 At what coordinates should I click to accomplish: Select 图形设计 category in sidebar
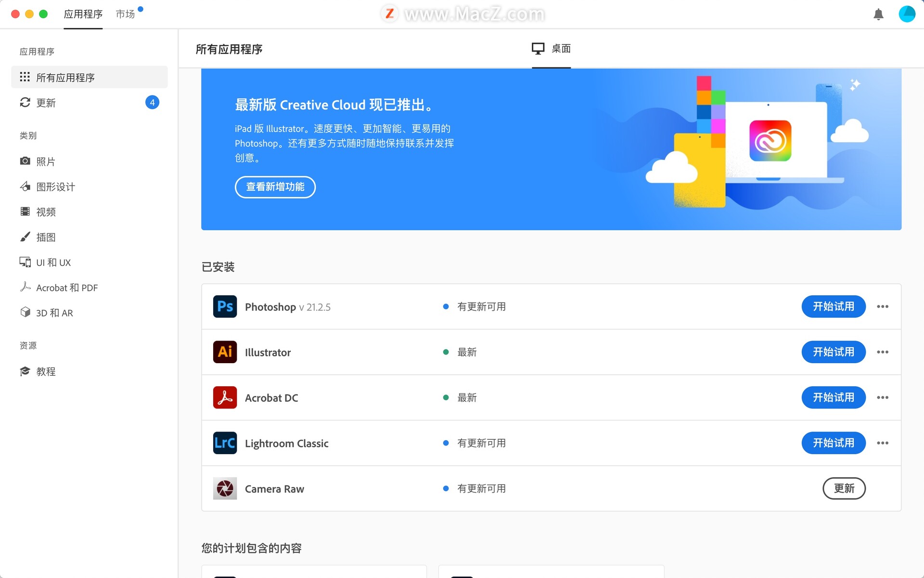[x=55, y=187]
